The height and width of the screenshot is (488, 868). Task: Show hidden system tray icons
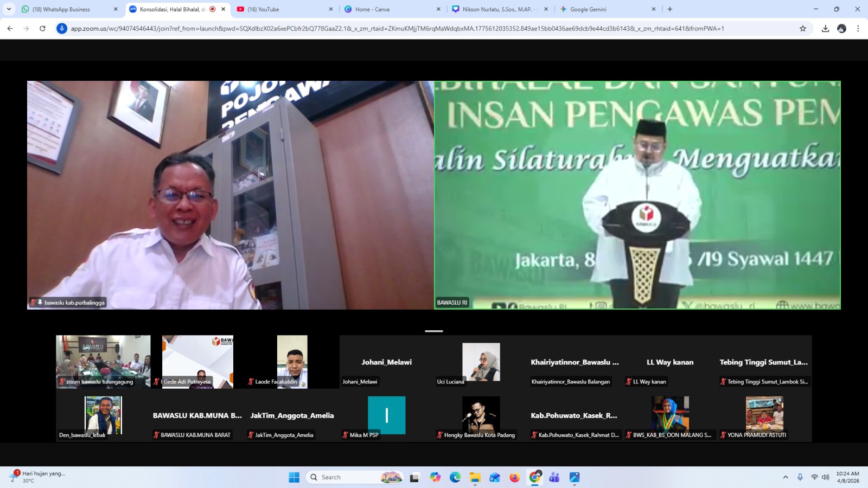tap(786, 477)
